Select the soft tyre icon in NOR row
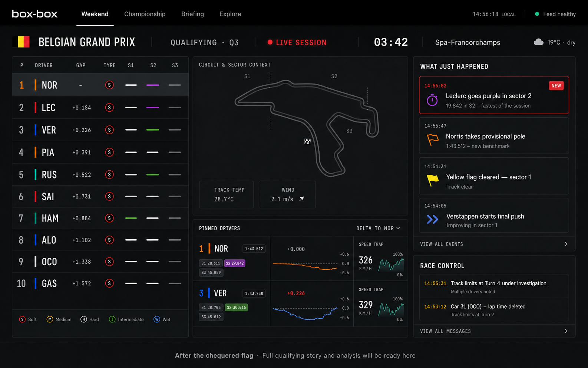 [109, 85]
